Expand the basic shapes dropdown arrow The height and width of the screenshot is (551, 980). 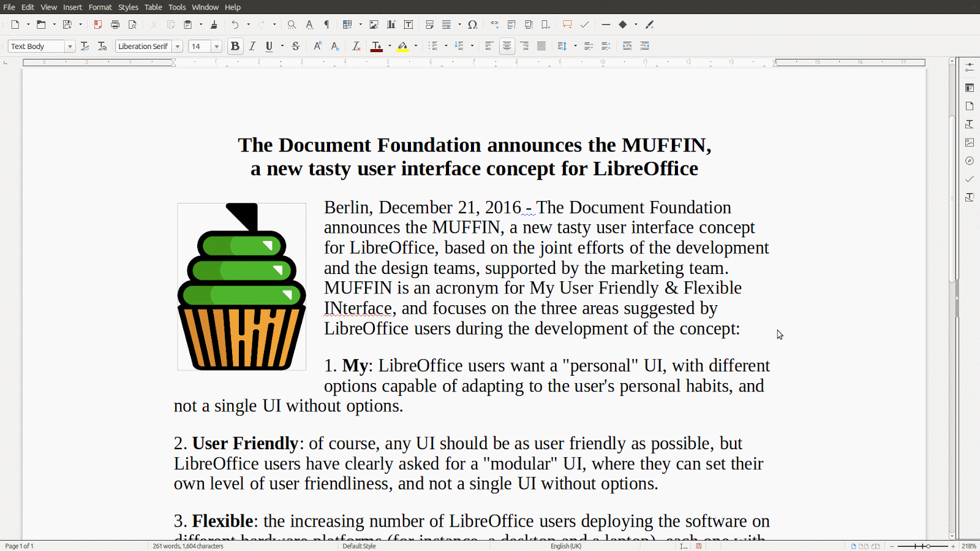click(636, 25)
